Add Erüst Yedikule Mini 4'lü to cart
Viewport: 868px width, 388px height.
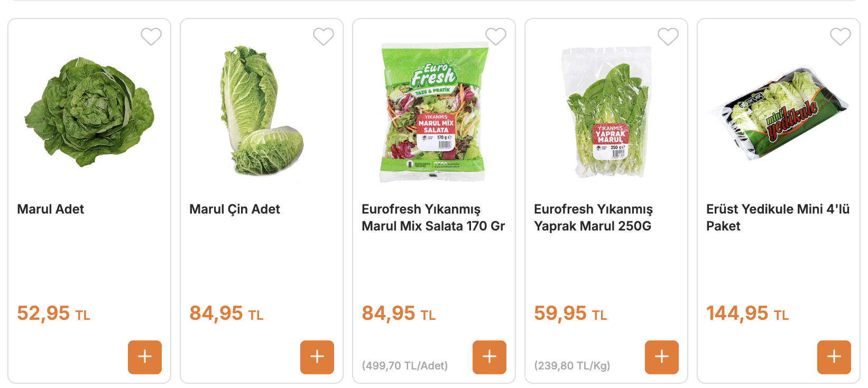[834, 357]
